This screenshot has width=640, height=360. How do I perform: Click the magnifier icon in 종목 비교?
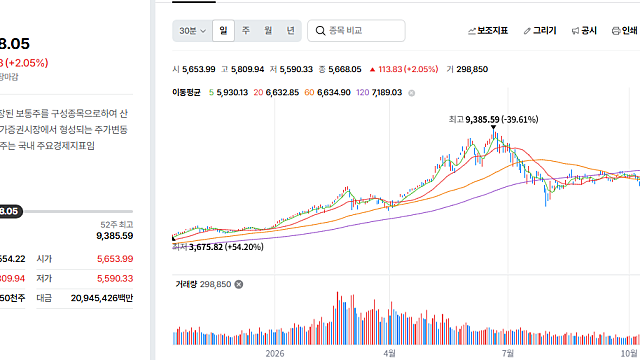tap(320, 31)
